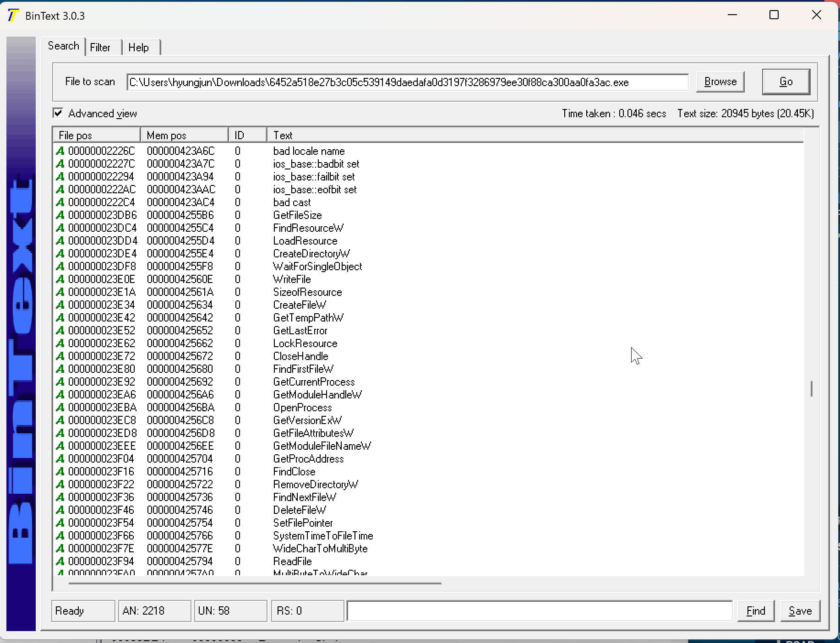Select the RemoveDirectoryW entry
This screenshot has width=840, height=643.
click(316, 485)
